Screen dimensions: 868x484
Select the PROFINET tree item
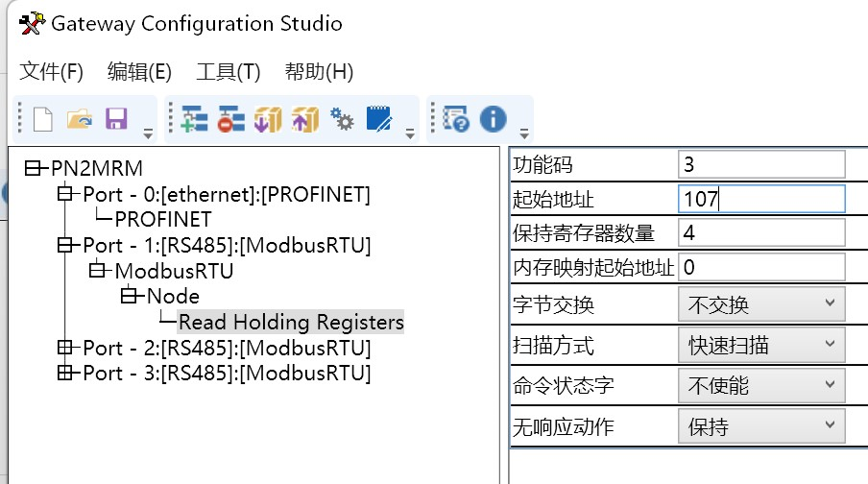162,219
